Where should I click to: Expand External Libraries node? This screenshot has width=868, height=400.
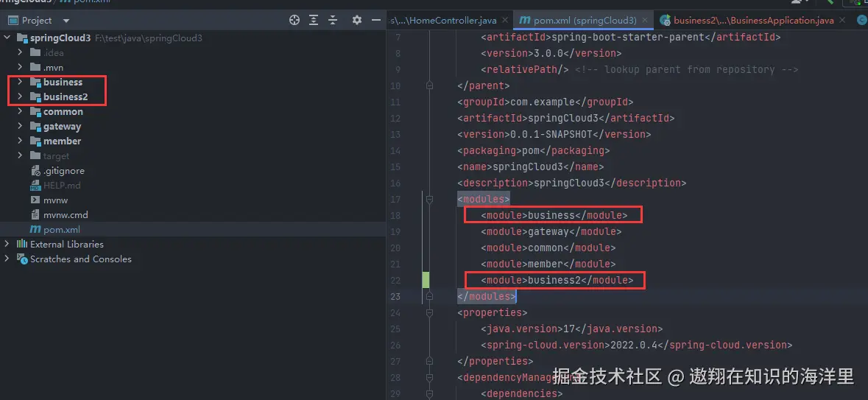(x=7, y=244)
